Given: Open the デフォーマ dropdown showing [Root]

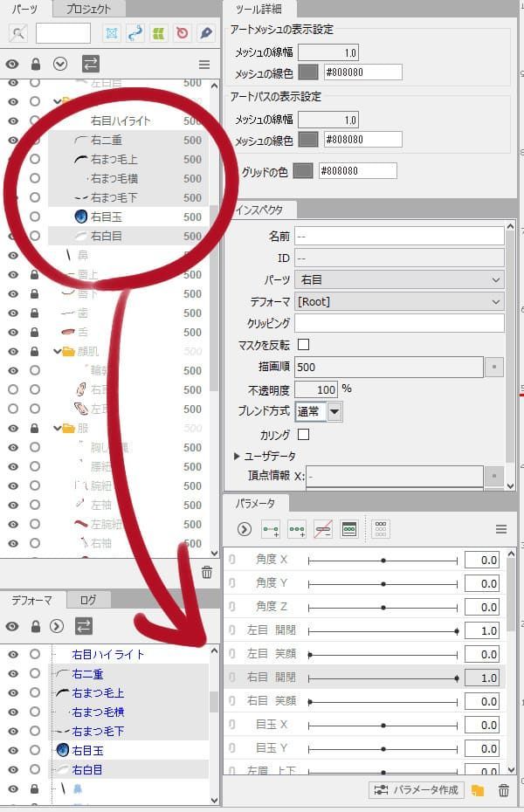Looking at the screenshot, I should point(399,301).
